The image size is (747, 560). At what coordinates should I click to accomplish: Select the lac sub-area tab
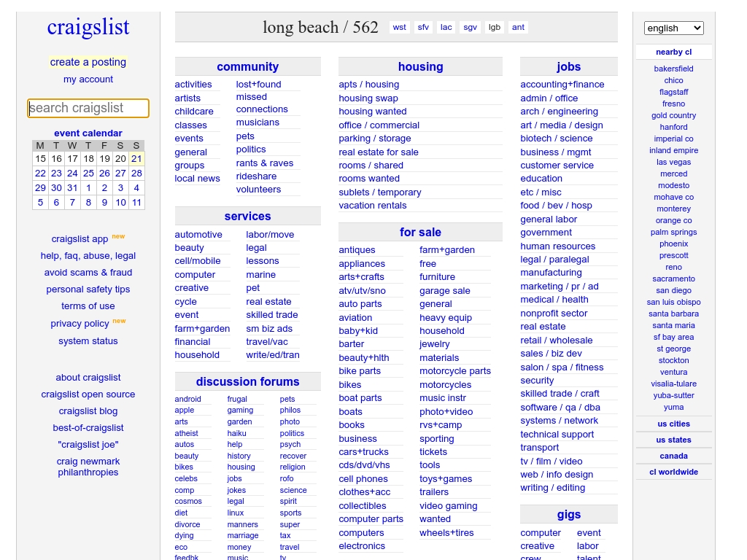(446, 27)
